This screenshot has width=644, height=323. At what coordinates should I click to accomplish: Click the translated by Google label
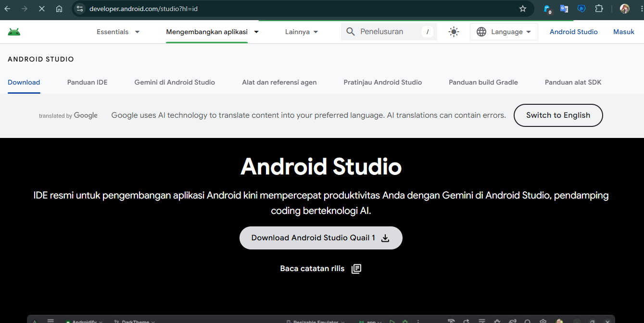(68, 115)
